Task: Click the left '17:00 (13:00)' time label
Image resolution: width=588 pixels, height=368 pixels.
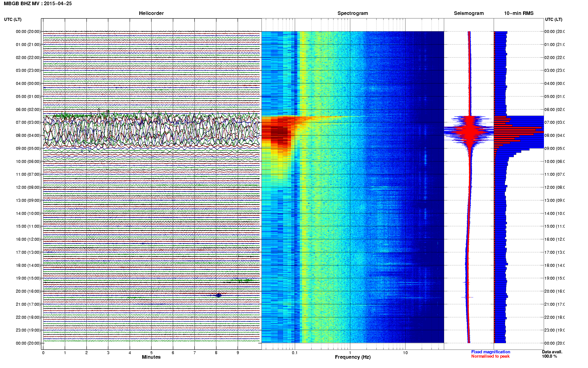Action: point(28,252)
